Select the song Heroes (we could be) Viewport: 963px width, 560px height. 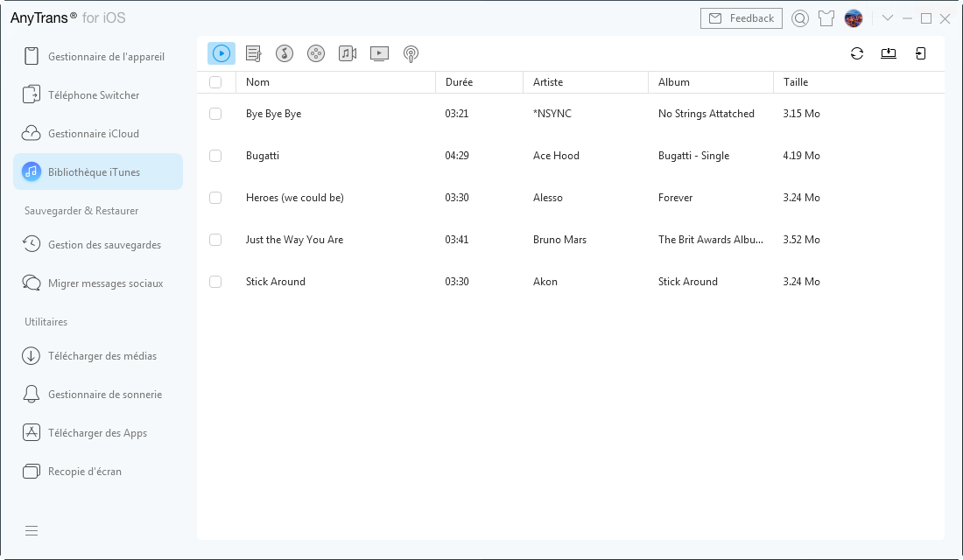tap(295, 198)
